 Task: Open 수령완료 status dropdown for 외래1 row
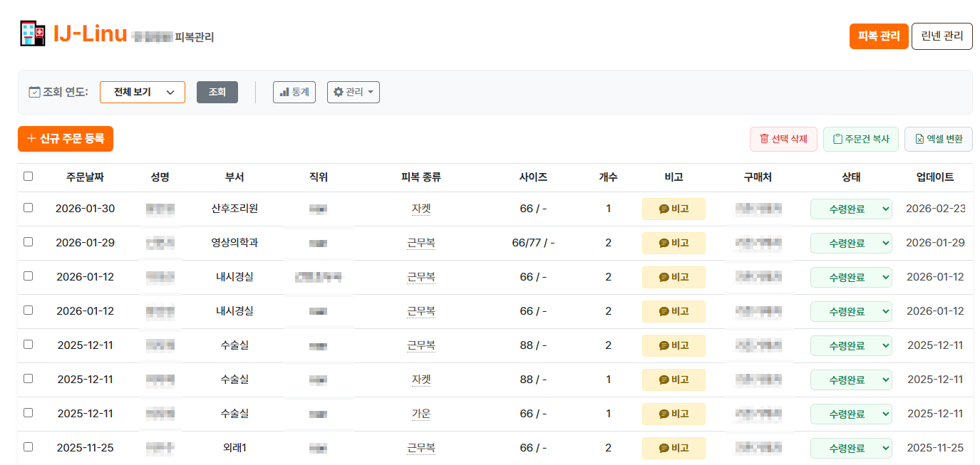851,448
